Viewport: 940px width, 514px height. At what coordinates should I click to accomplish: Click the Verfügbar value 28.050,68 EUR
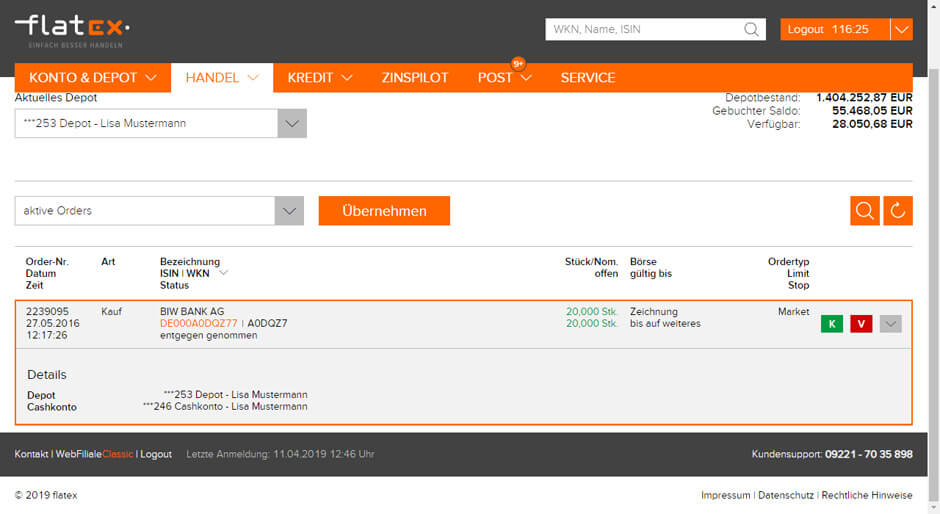872,124
